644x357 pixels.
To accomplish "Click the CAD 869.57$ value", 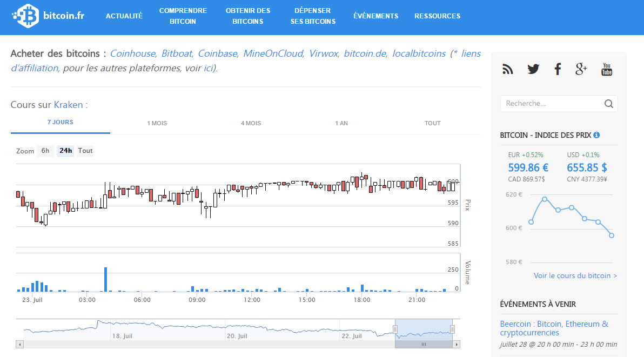I will [x=527, y=179].
